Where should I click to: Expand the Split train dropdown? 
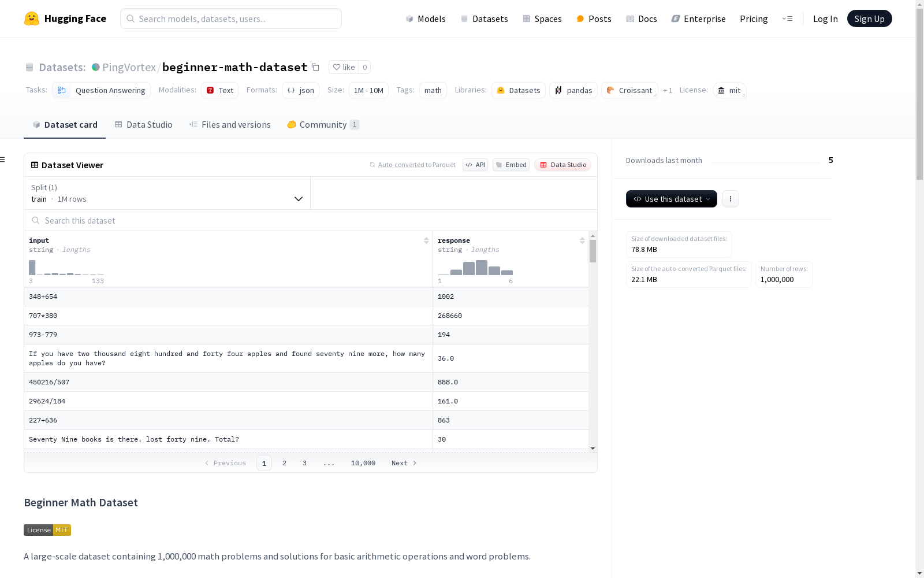click(x=167, y=193)
